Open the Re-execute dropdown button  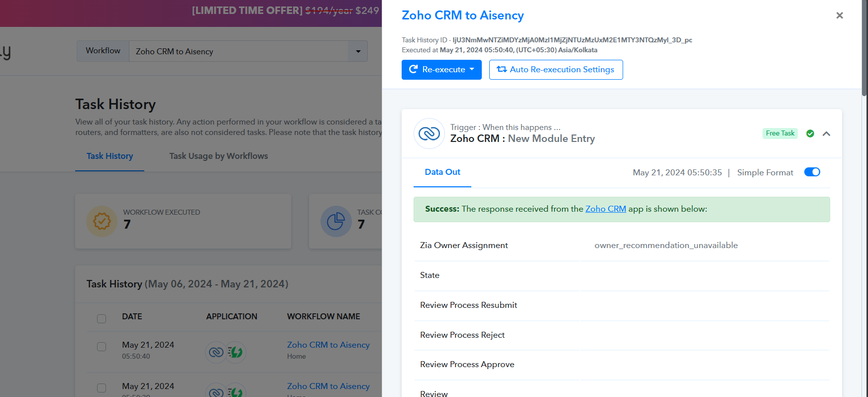click(x=441, y=70)
